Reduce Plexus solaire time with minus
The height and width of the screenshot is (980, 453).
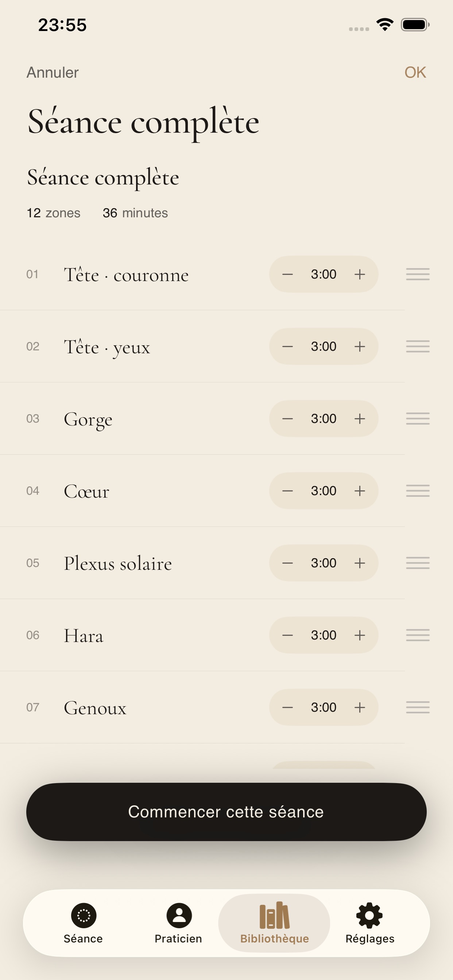[x=287, y=563]
